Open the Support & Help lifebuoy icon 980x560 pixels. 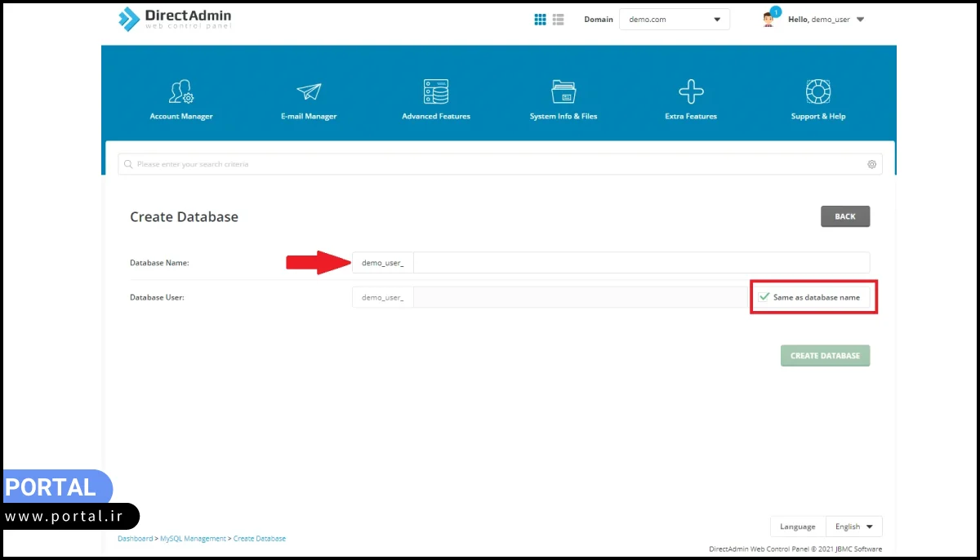click(818, 91)
